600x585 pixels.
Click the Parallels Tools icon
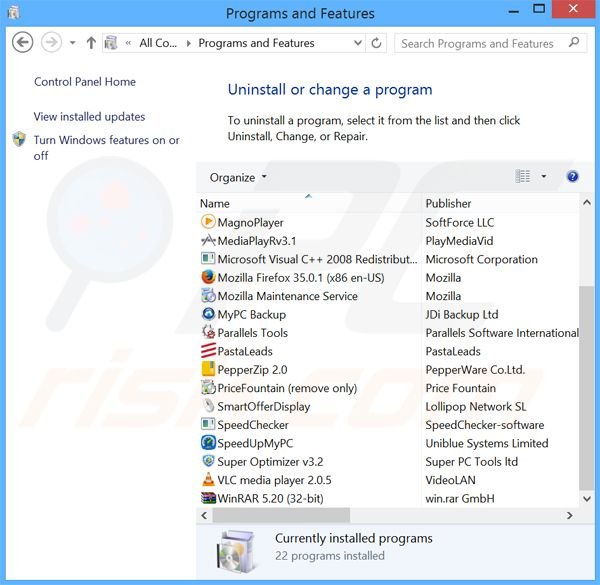tap(208, 332)
